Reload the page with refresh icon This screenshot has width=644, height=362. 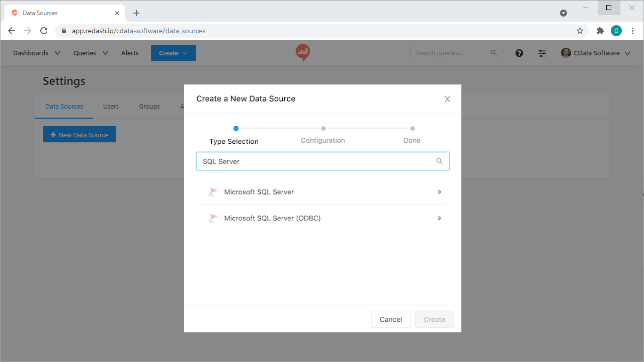[44, 31]
